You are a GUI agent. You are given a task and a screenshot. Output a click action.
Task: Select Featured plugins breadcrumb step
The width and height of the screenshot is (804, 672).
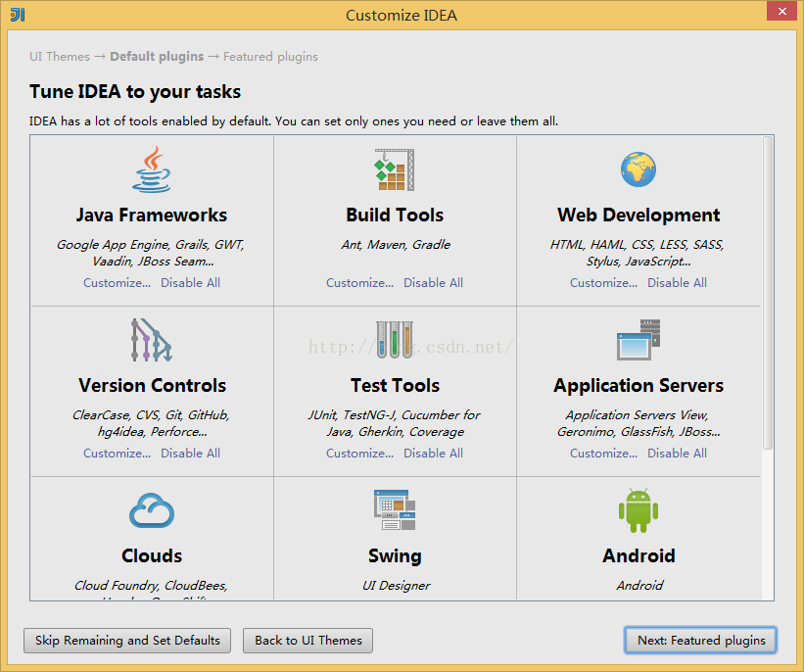[270, 57]
